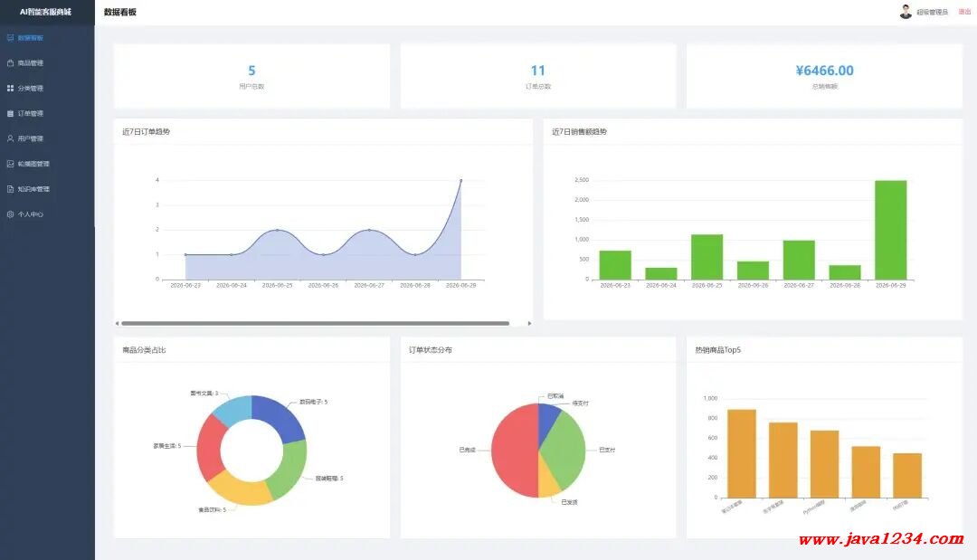Click the tallest orange bar in Top5 chart
Screen dimensions: 977x560
(x=742, y=453)
